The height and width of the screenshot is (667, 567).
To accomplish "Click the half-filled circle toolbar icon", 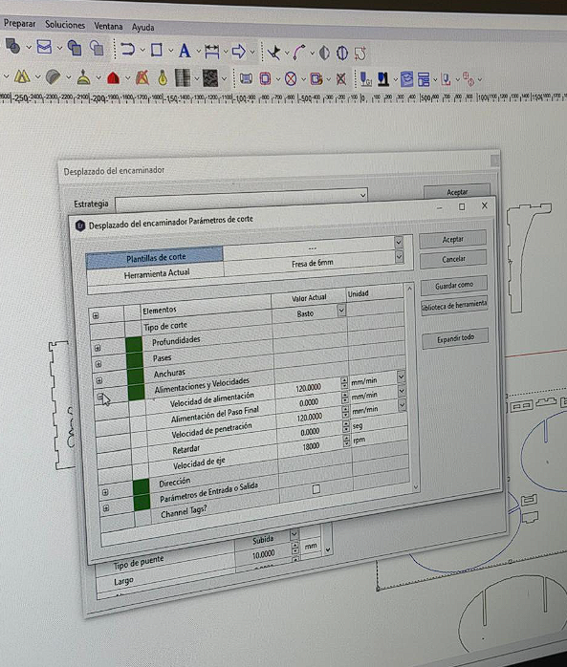I will 324,53.
